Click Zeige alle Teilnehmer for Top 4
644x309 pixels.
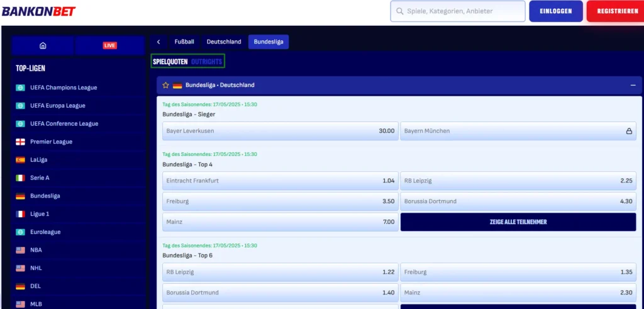click(518, 222)
